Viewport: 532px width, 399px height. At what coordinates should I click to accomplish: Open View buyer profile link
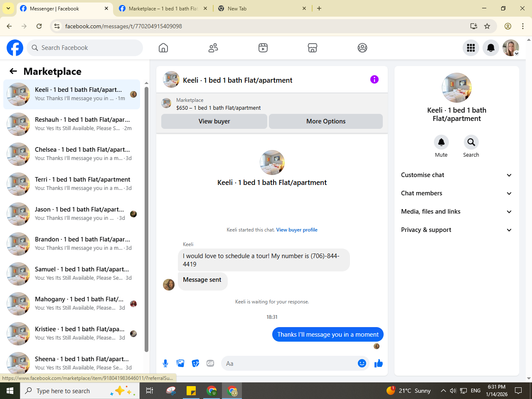click(x=297, y=230)
